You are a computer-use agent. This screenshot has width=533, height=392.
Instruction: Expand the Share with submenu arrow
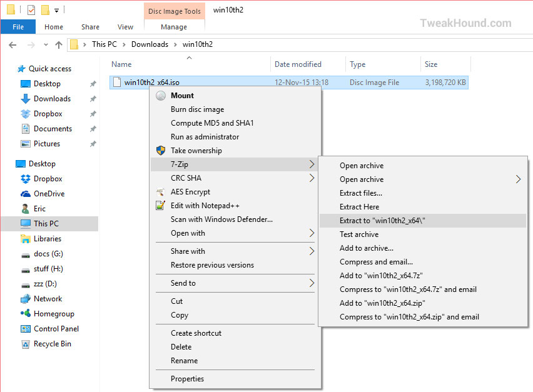pos(312,251)
